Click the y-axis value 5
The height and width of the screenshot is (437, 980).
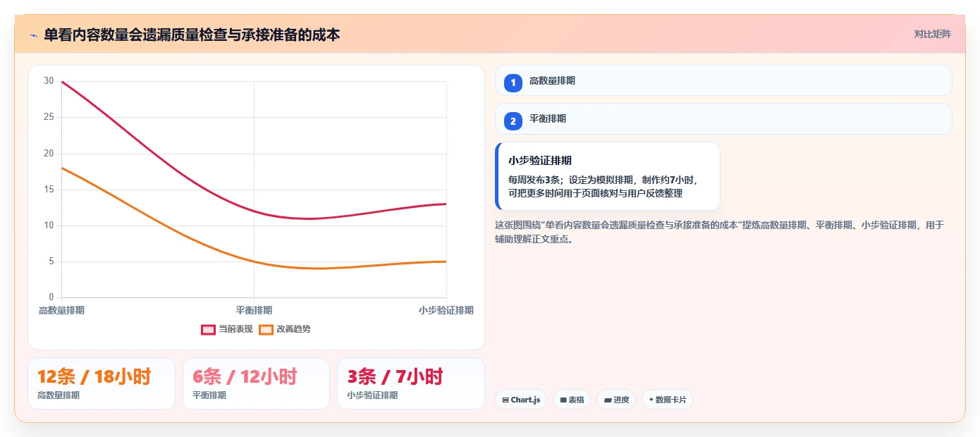[51, 261]
